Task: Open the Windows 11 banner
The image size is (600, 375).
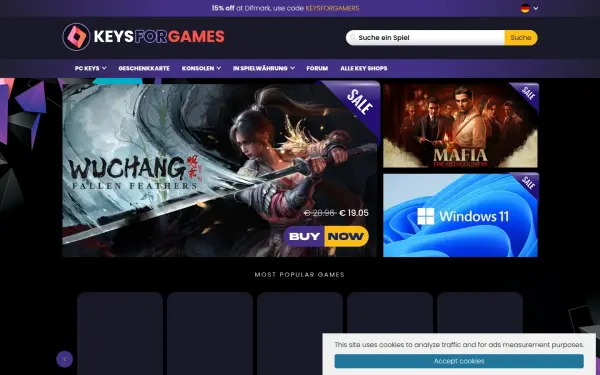Action: [x=460, y=215]
